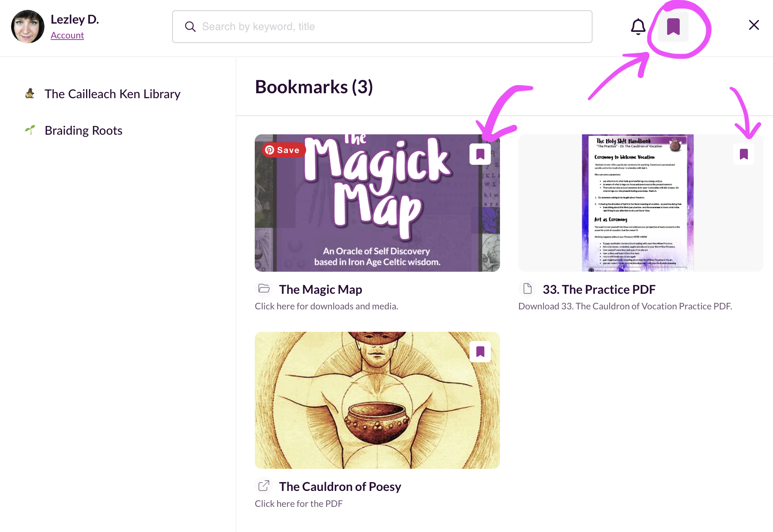
Task: Open The Magick Map thumbnail image
Action: click(x=377, y=203)
